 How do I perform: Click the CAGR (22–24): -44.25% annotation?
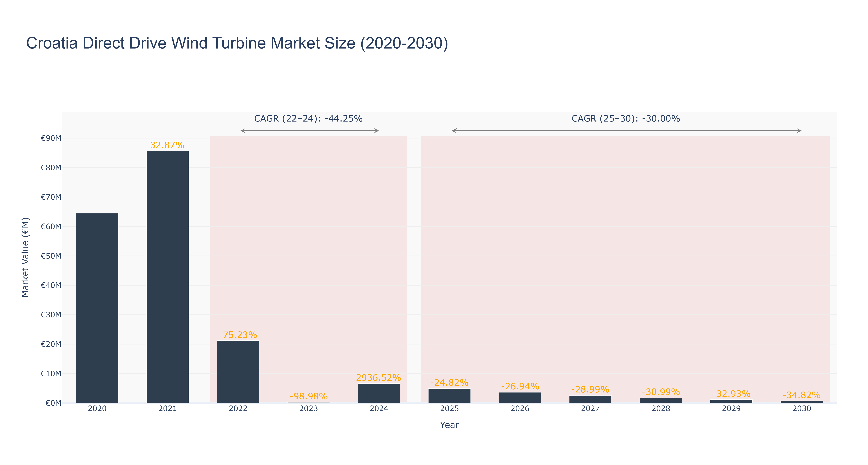[308, 119]
